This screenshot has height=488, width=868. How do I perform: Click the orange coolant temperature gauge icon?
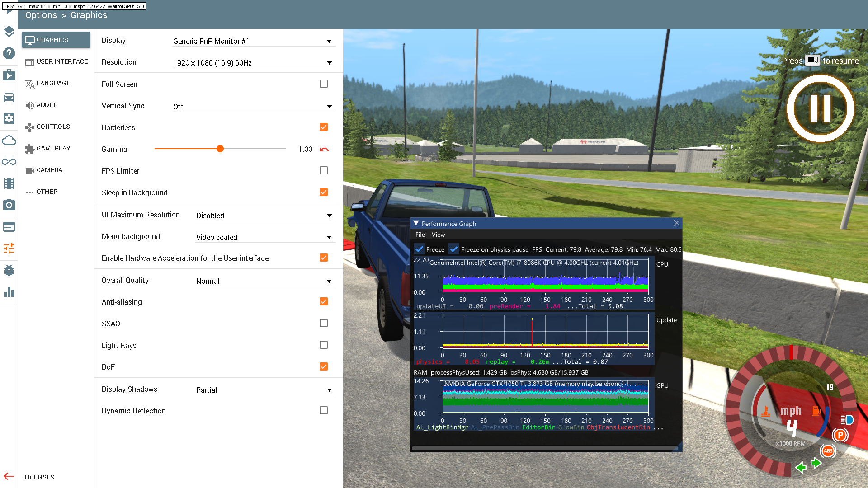point(765,411)
